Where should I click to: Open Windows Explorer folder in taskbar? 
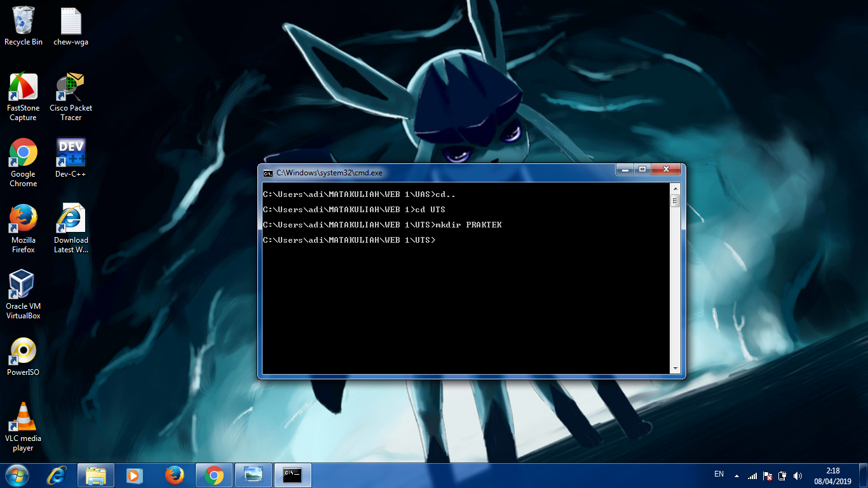point(96,475)
